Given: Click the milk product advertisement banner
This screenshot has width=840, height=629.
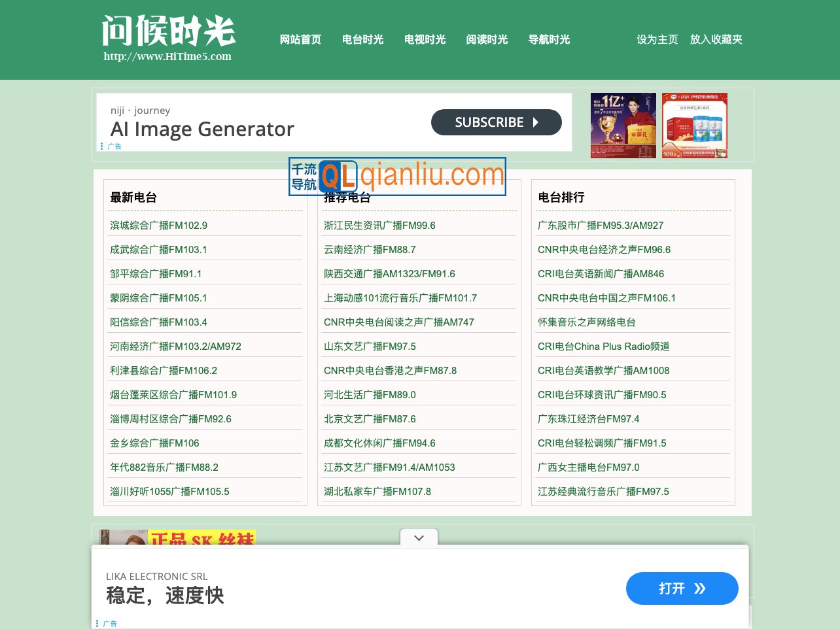Looking at the screenshot, I should click(x=694, y=125).
